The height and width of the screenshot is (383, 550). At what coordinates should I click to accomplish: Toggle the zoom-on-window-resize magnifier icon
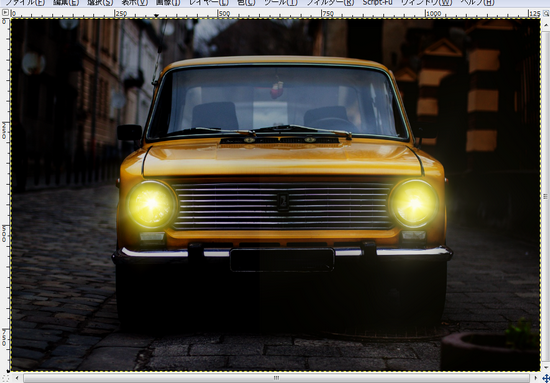(x=546, y=13)
